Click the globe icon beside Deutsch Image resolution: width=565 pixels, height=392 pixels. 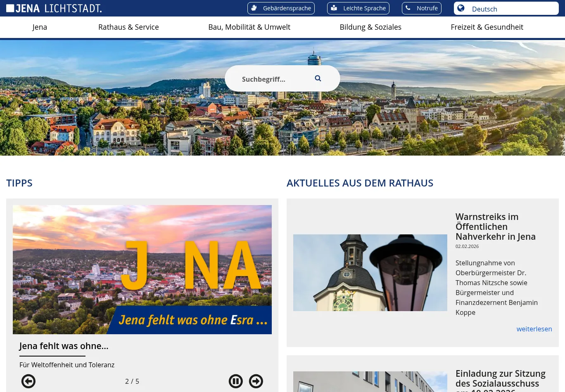pyautogui.click(x=461, y=8)
